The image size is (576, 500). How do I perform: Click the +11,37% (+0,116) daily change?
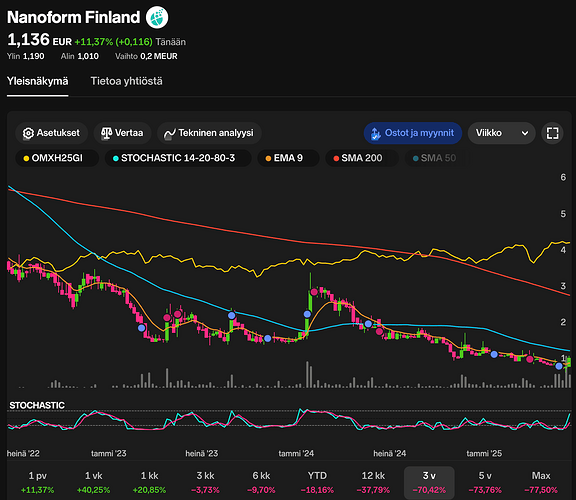pyautogui.click(x=114, y=42)
